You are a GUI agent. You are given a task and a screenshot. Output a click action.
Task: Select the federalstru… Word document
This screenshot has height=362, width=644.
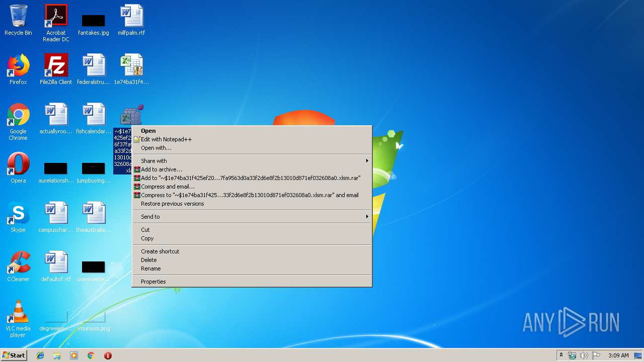click(94, 69)
